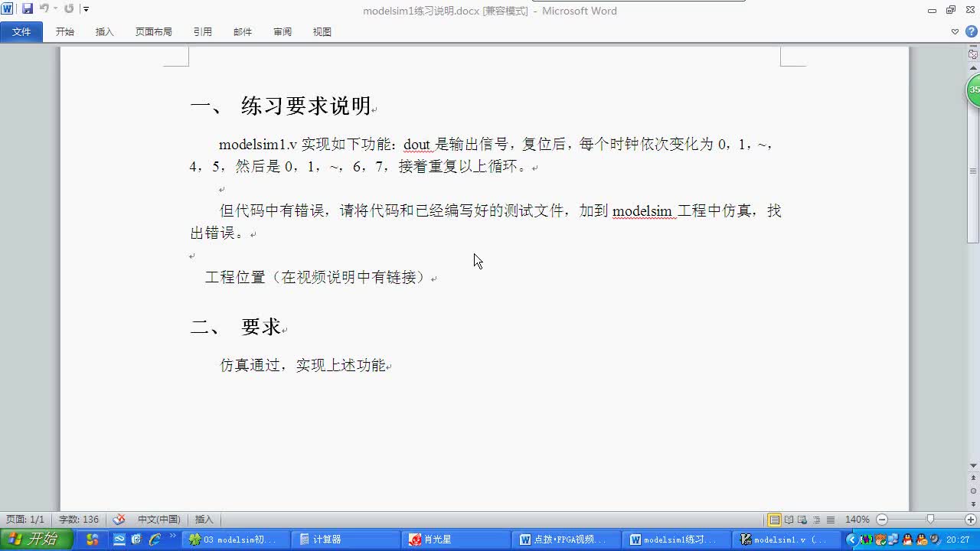Click the zoom slider handle

930,520
